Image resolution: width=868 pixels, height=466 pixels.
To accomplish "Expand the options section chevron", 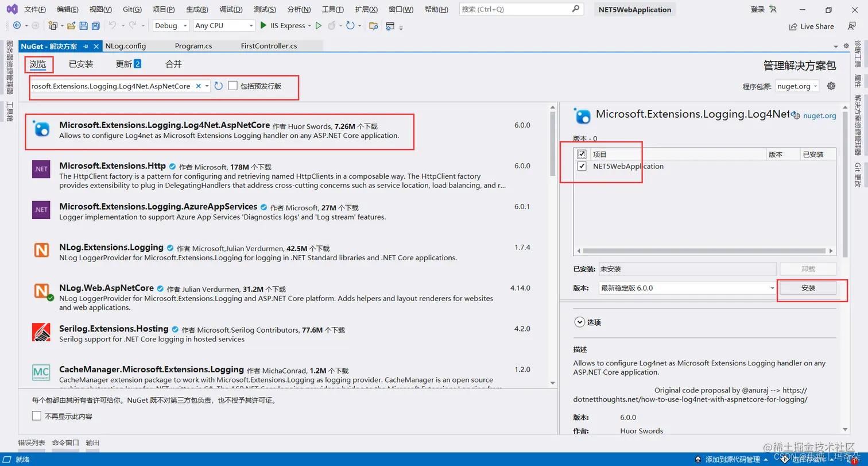I will pyautogui.click(x=579, y=322).
